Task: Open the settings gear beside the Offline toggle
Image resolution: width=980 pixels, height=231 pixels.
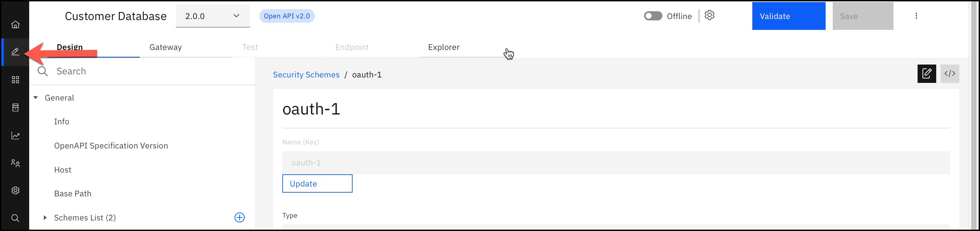Action: (x=709, y=16)
